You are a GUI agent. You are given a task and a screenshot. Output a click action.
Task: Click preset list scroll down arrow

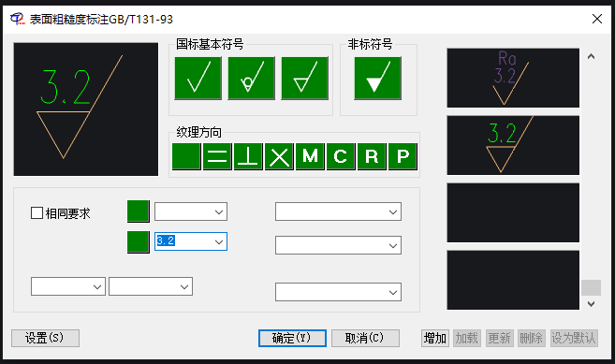coord(591,304)
